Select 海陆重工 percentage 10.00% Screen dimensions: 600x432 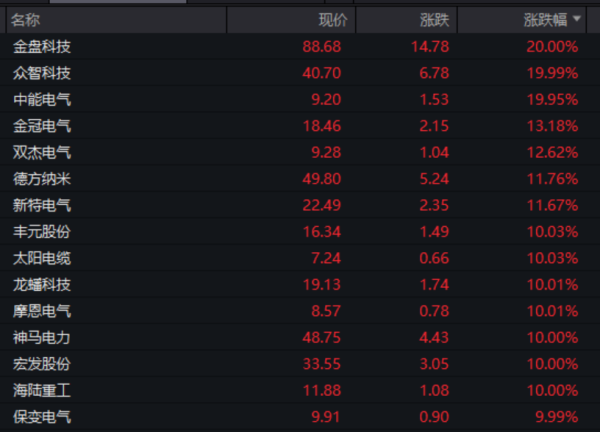click(554, 391)
